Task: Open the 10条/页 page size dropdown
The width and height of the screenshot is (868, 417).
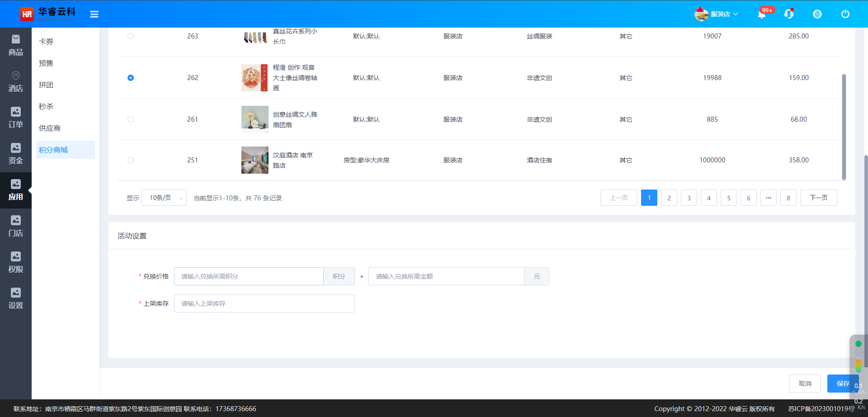Action: click(164, 198)
